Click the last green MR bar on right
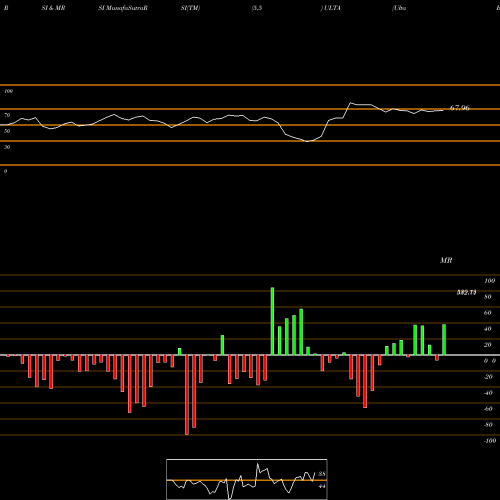The image size is (500, 500). (444, 340)
